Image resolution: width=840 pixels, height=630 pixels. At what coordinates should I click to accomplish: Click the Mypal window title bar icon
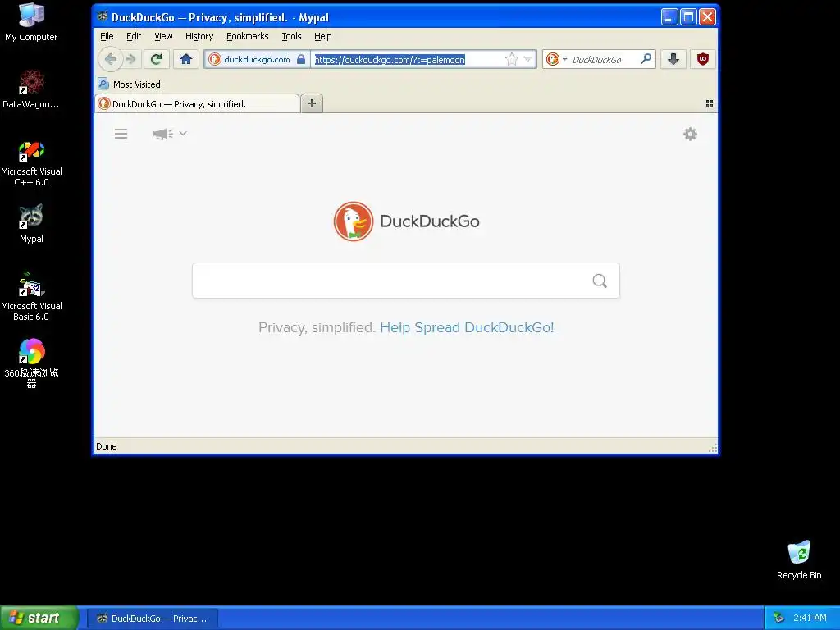click(x=103, y=16)
